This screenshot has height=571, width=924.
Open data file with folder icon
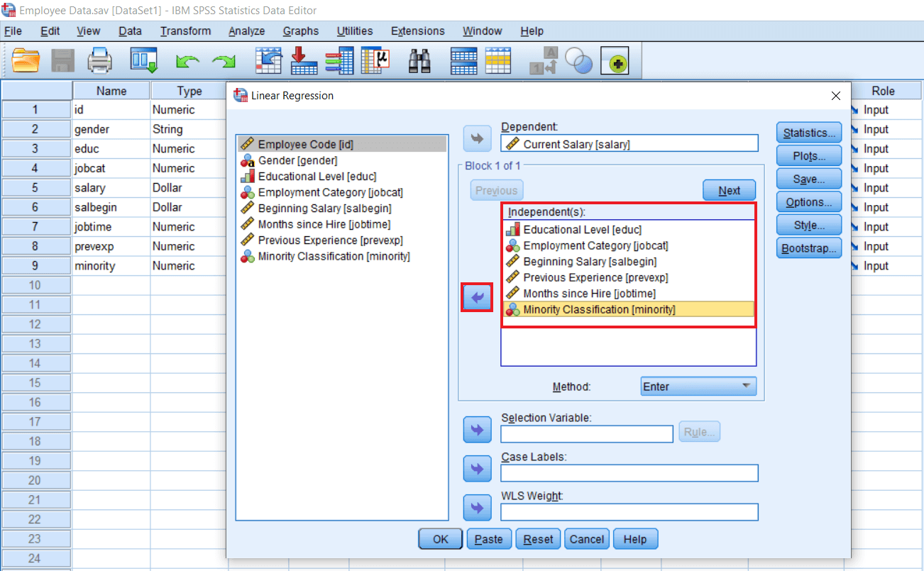[x=26, y=60]
